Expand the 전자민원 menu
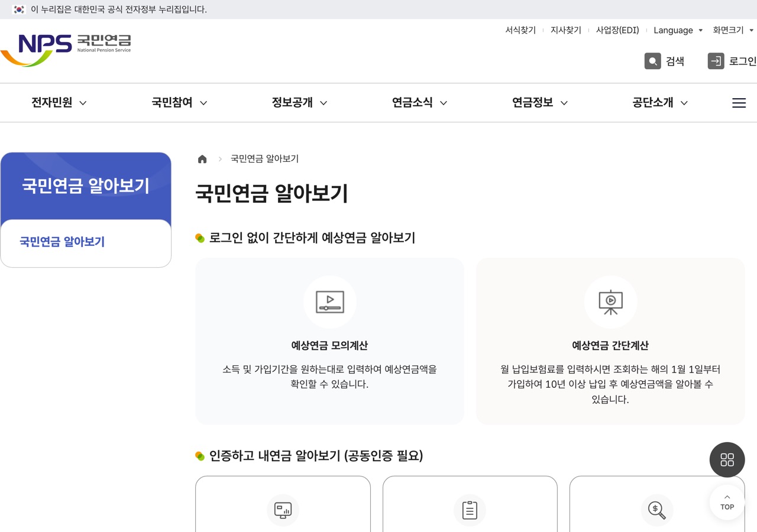This screenshot has height=532, width=757. tap(59, 103)
